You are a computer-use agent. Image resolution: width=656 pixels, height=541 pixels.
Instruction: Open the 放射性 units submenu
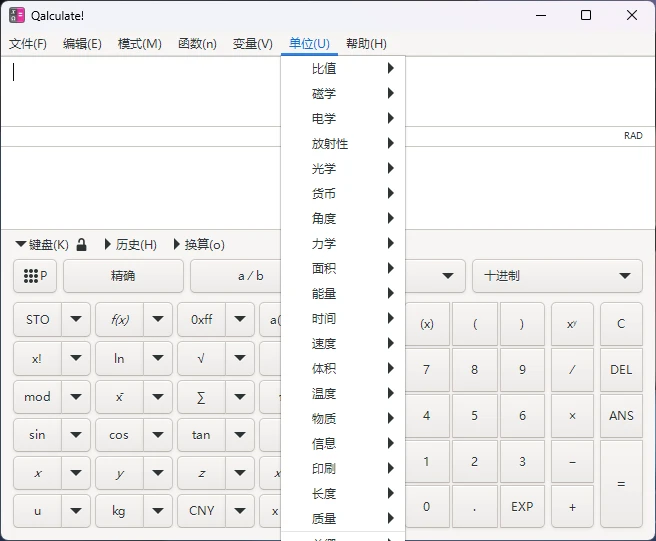coord(343,144)
